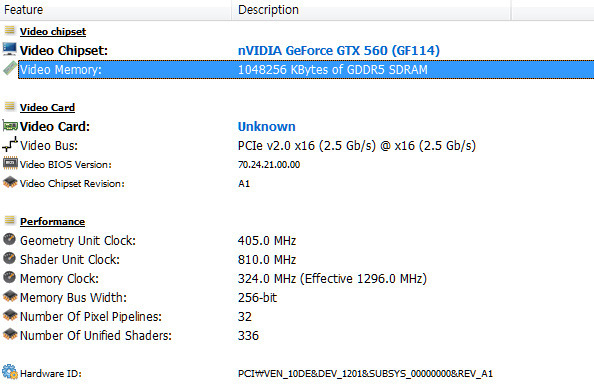Click the Description column header
Screen dimensions: 594x387
tap(371, 10)
